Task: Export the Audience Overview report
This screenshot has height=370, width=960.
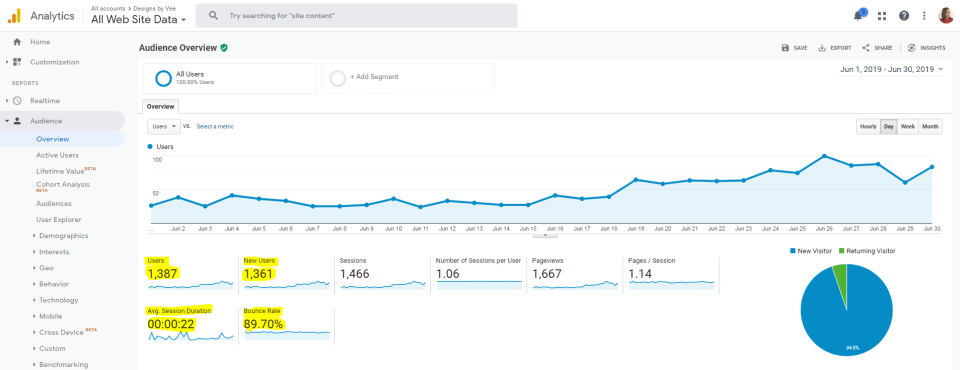Action: click(834, 48)
